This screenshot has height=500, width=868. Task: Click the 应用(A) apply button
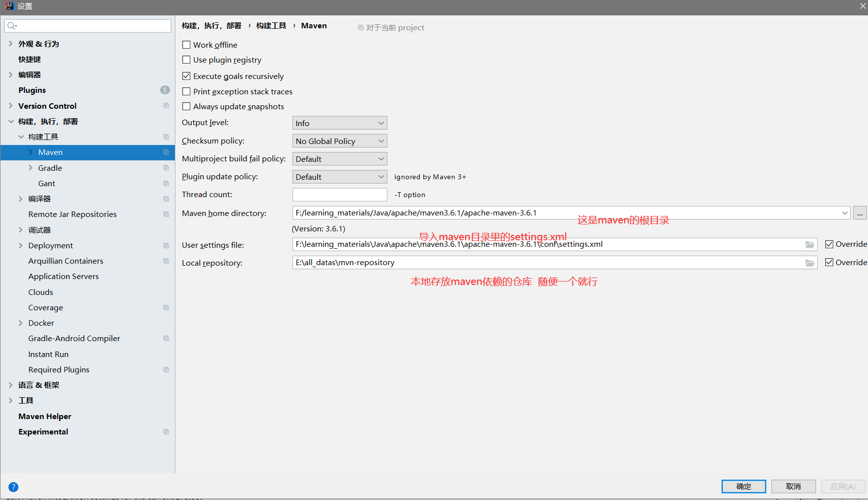tap(843, 487)
